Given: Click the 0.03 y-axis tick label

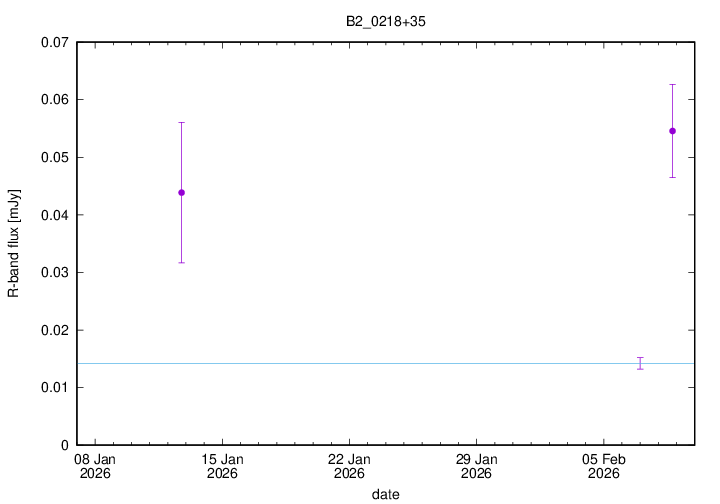Looking at the screenshot, I should coord(52,273).
